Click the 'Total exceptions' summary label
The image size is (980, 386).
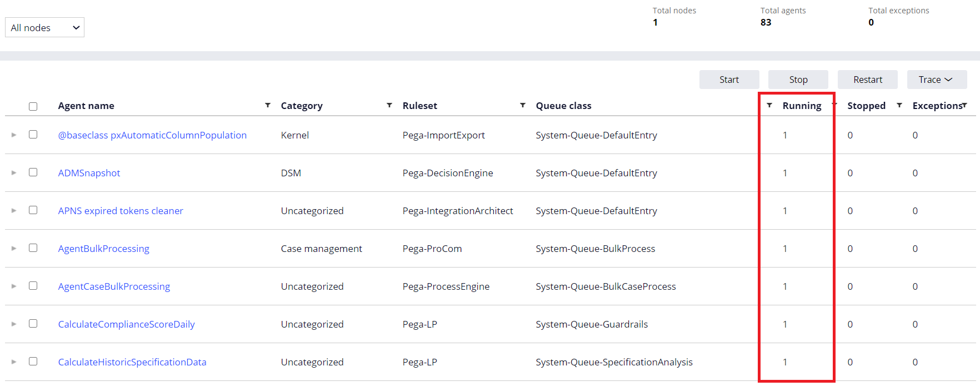pyautogui.click(x=899, y=11)
